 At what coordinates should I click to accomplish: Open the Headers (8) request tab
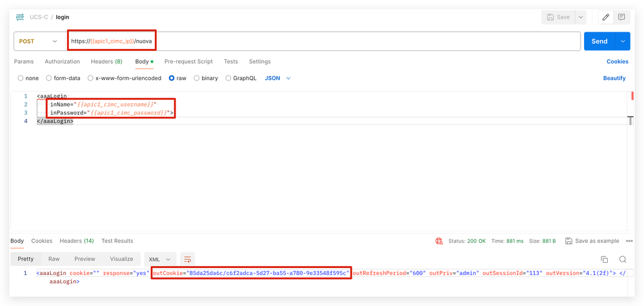coord(106,61)
